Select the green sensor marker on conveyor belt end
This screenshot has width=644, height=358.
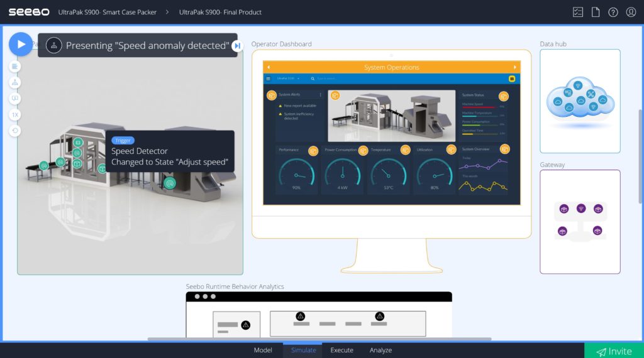tap(44, 166)
